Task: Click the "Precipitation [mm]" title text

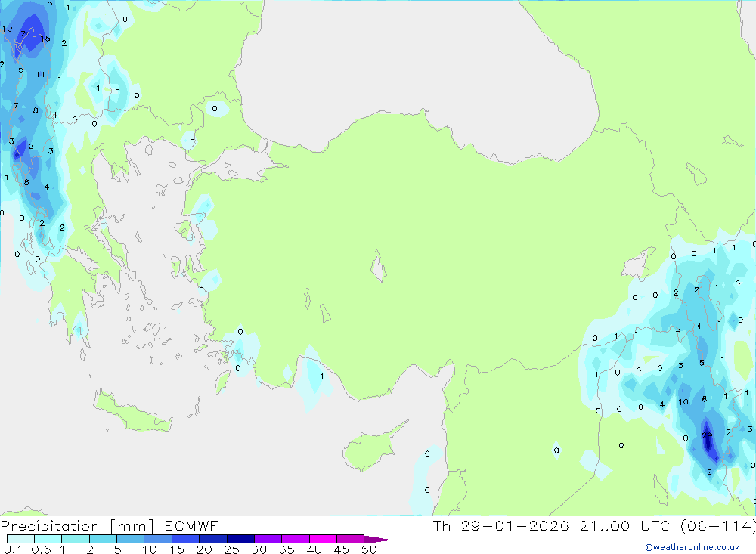Action: (77, 526)
